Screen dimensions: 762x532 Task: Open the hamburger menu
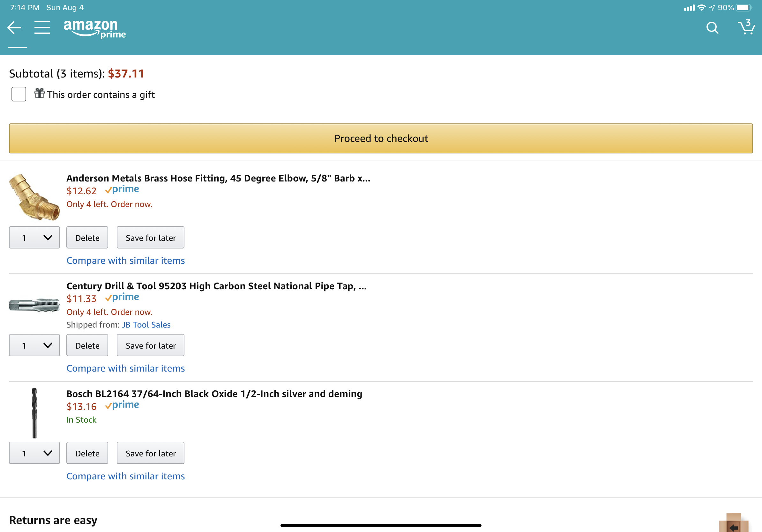(42, 27)
